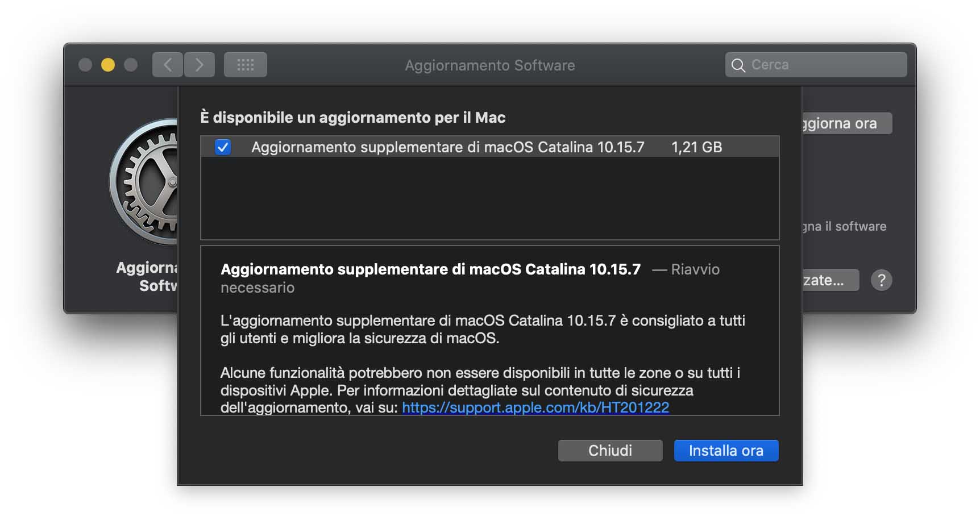Uncheck the macOS Catalina 10.15.7 update checkbox
This screenshot has width=980, height=516.
223,147
